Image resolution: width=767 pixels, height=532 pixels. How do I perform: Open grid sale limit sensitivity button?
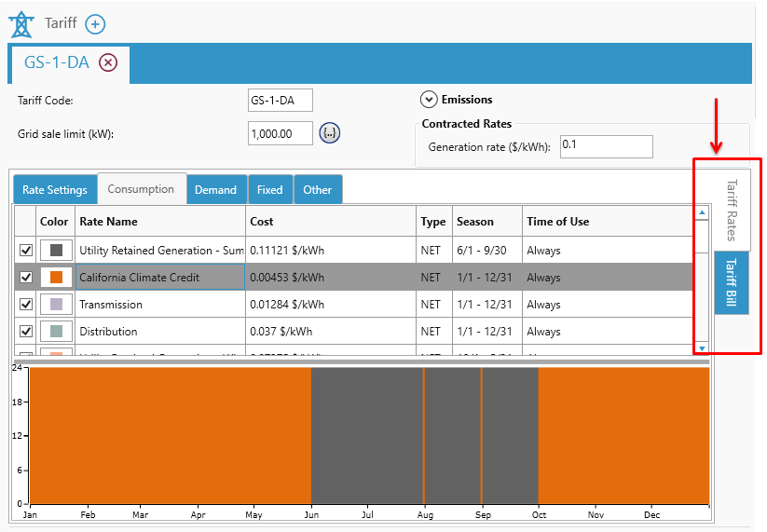[329, 133]
